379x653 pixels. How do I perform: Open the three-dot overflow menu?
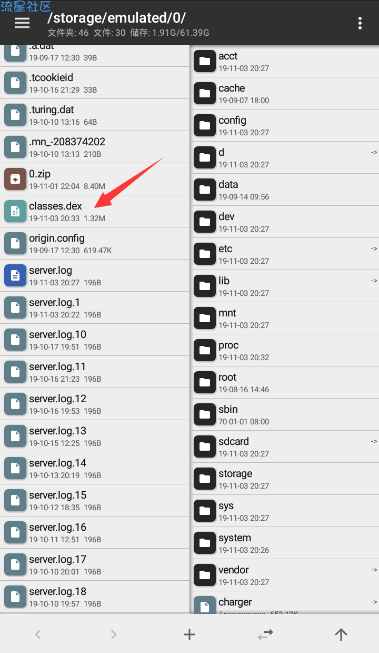(x=360, y=23)
